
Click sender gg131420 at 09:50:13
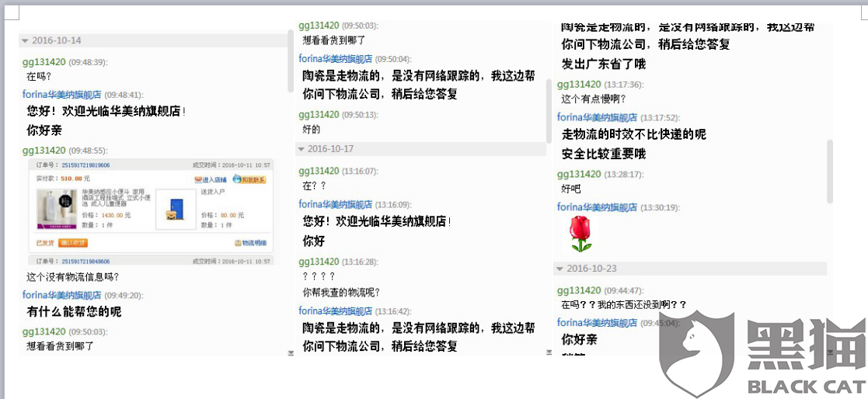pos(319,115)
